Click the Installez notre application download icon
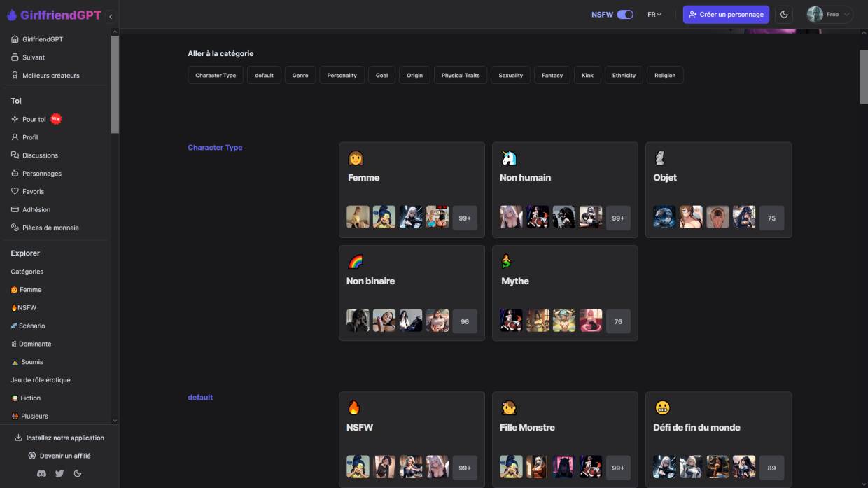Viewport: 868px width, 488px height. [19, 438]
